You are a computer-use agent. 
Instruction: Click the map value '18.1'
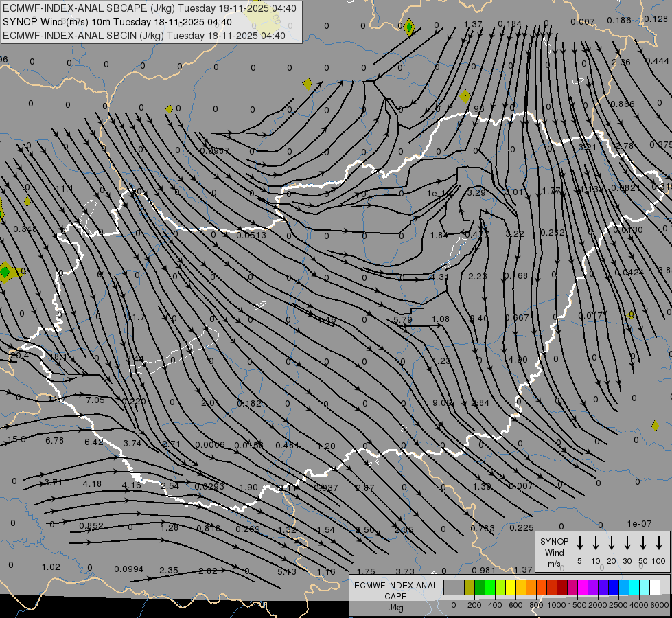tap(59, 357)
